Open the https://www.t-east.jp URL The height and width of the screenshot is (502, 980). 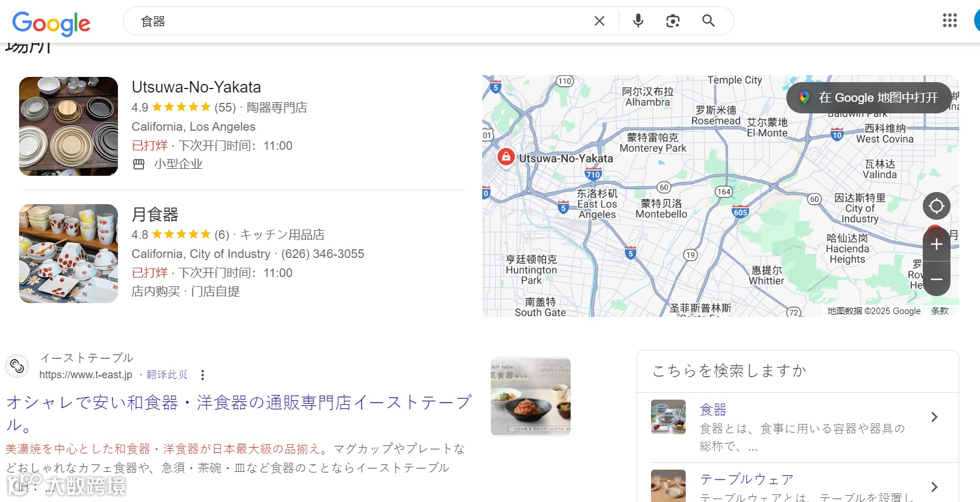point(86,375)
